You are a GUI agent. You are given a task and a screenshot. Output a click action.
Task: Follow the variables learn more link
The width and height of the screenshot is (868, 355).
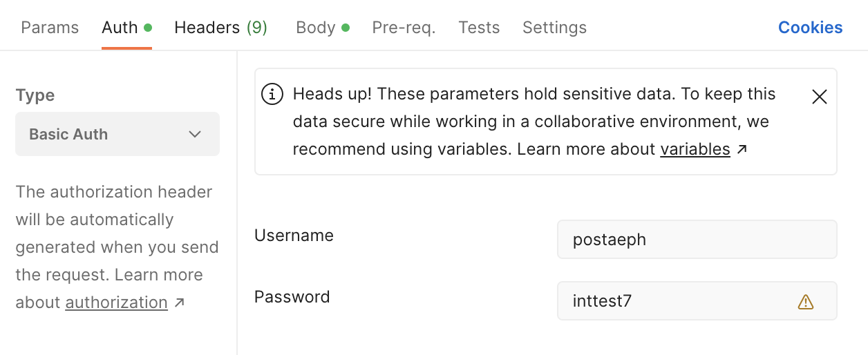pos(695,149)
